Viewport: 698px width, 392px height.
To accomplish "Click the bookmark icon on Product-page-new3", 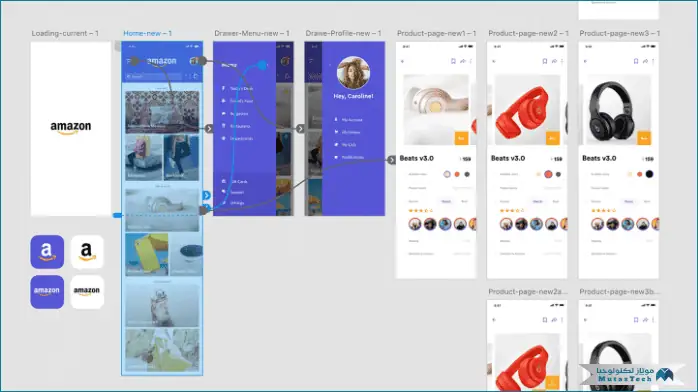I will (636, 61).
